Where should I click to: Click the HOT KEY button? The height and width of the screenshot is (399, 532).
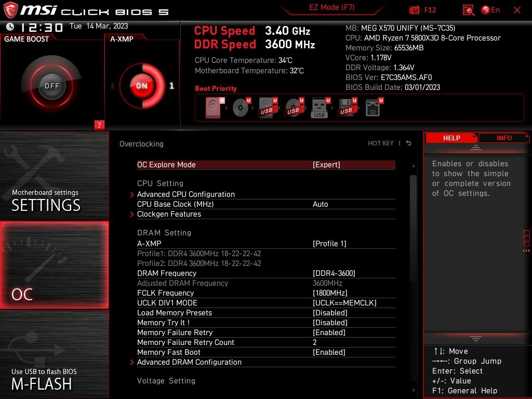[381, 143]
